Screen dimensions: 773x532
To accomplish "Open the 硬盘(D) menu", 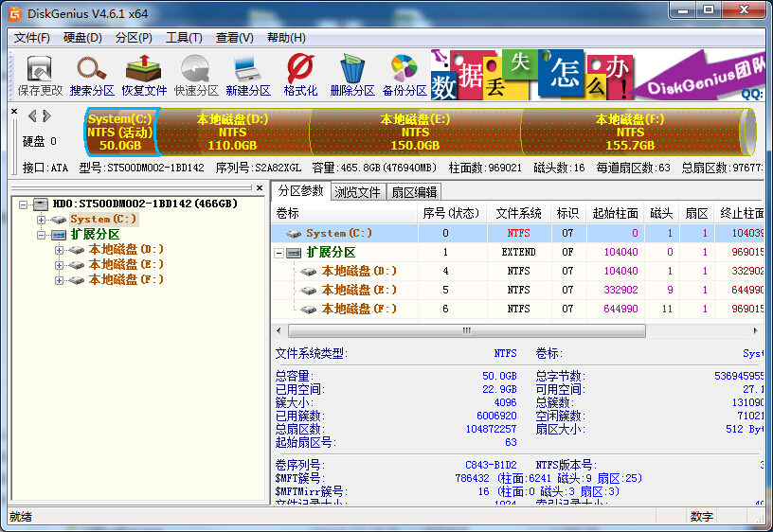I will coord(82,38).
